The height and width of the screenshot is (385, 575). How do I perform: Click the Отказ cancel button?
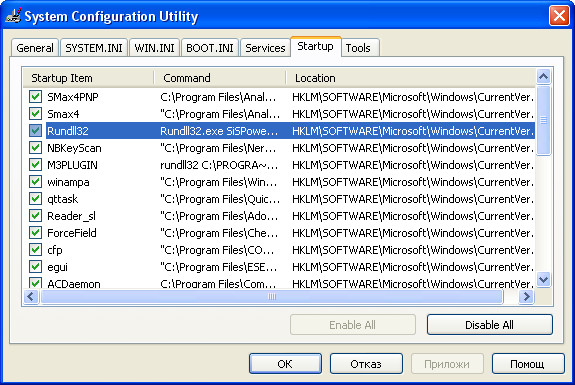pyautogui.click(x=366, y=364)
